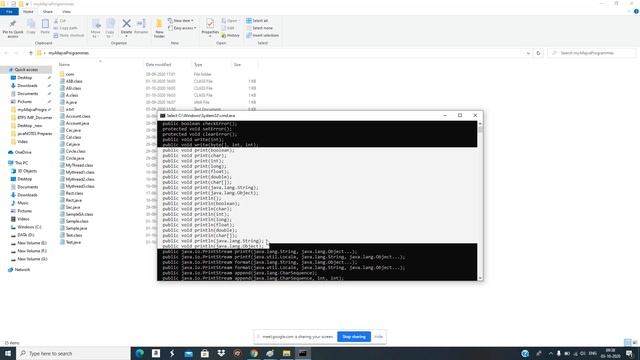
Task: Click the Command Prompt taskbar icon
Action: pyautogui.click(x=303, y=353)
